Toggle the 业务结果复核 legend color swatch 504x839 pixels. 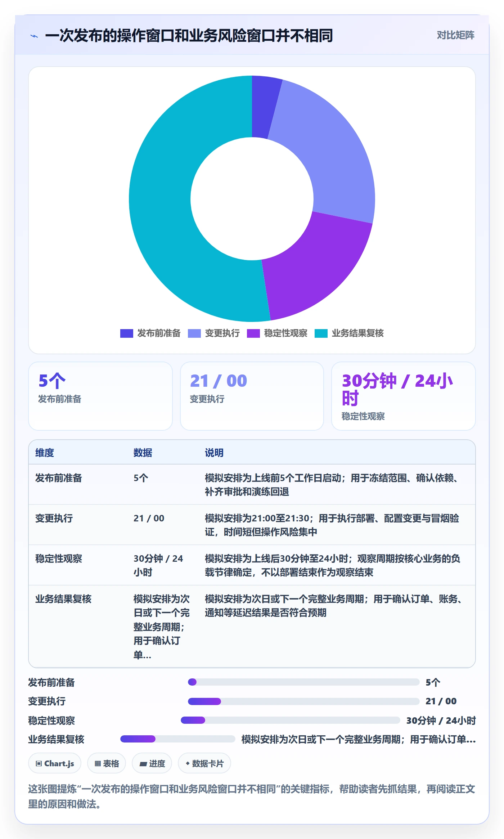tap(321, 333)
